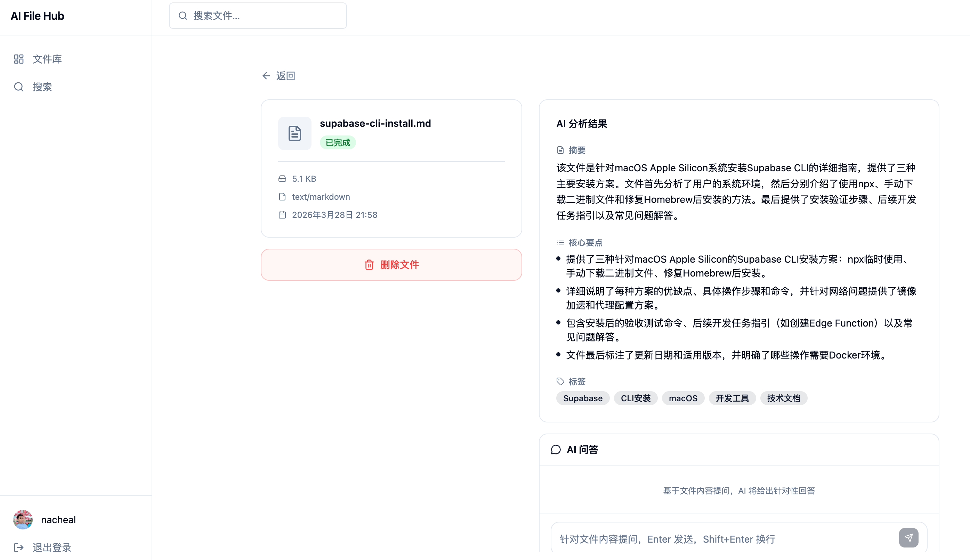
Task: Click the 摘要 document icon
Action: tap(560, 150)
